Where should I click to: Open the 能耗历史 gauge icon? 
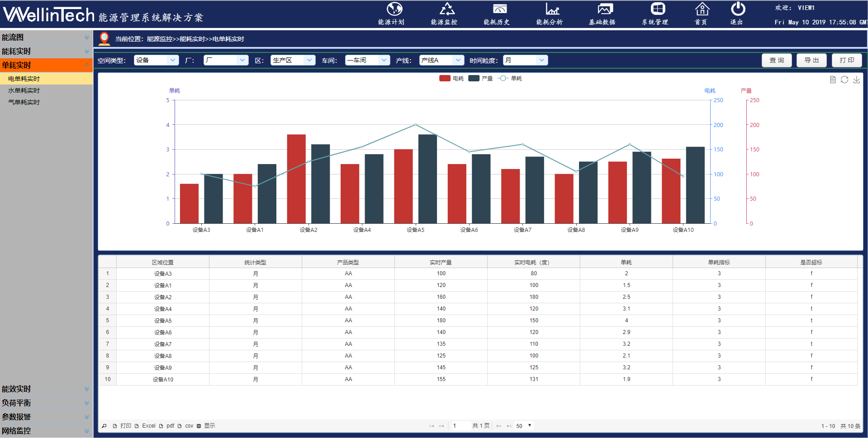click(500, 9)
